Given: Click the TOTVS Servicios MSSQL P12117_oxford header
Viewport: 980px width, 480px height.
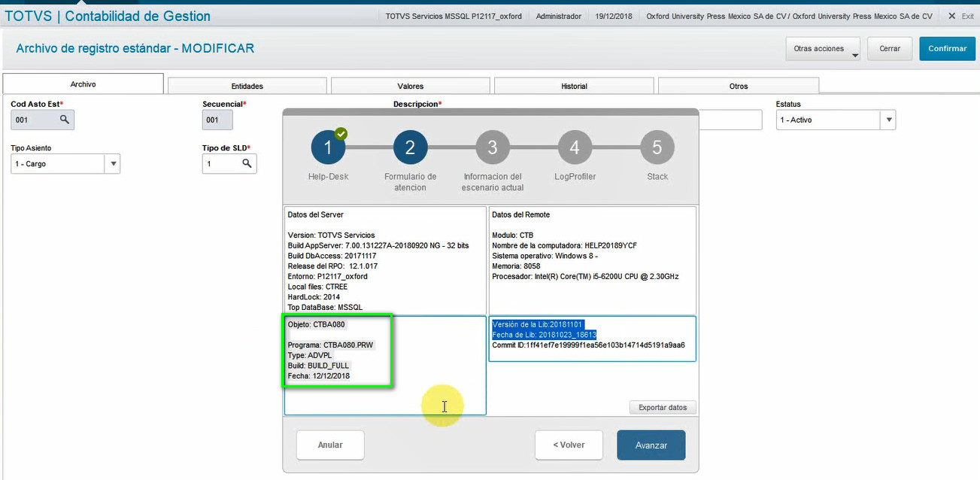Looking at the screenshot, I should coord(454,16).
